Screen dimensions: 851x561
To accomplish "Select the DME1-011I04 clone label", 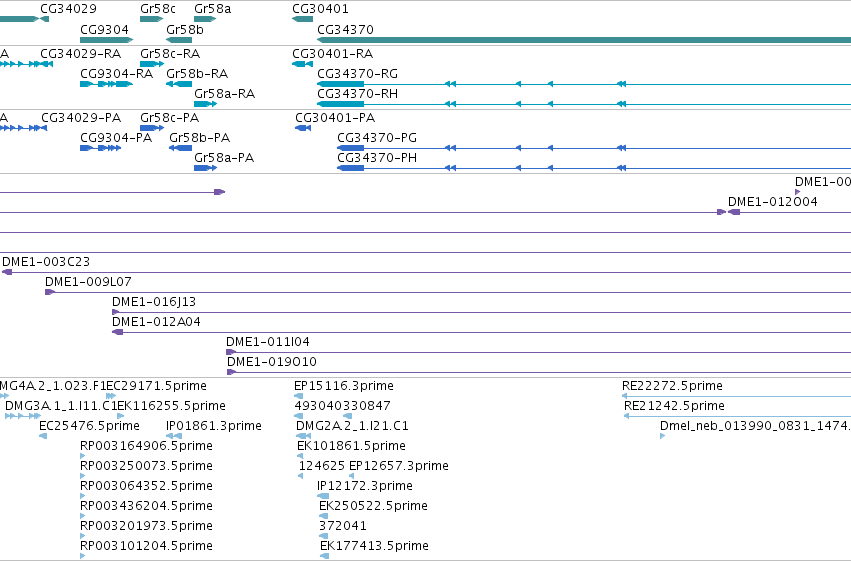I will point(268,342).
